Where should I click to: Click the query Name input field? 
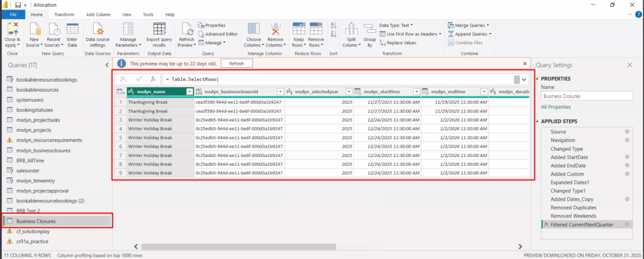coord(586,97)
